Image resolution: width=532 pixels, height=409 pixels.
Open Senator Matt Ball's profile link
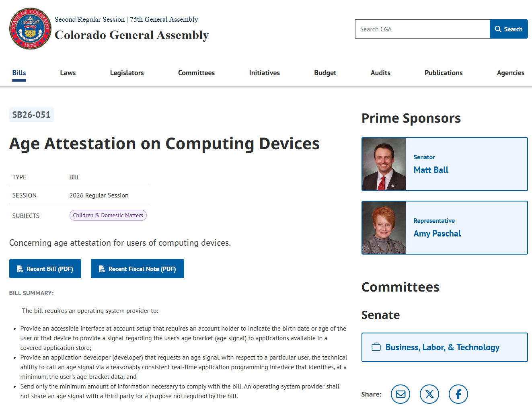coord(431,170)
